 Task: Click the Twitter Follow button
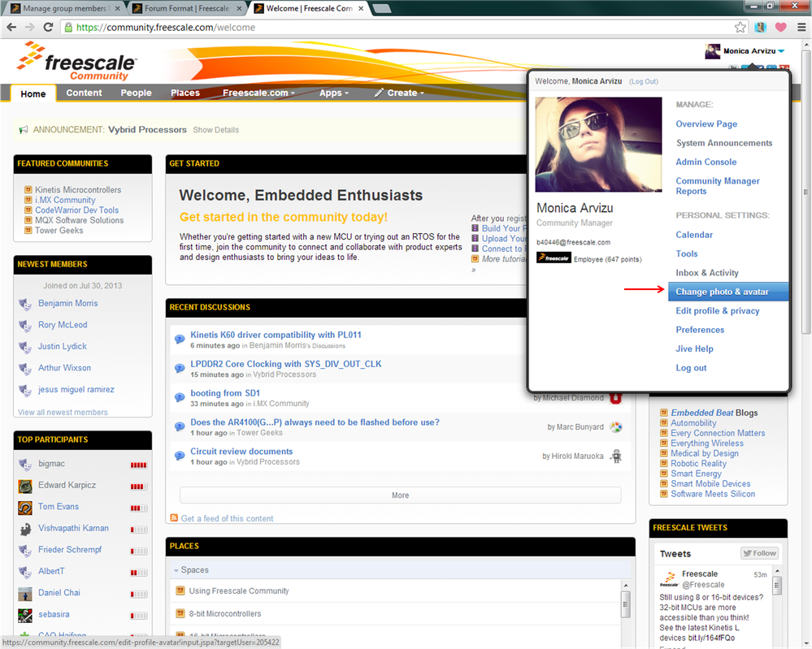[759, 553]
